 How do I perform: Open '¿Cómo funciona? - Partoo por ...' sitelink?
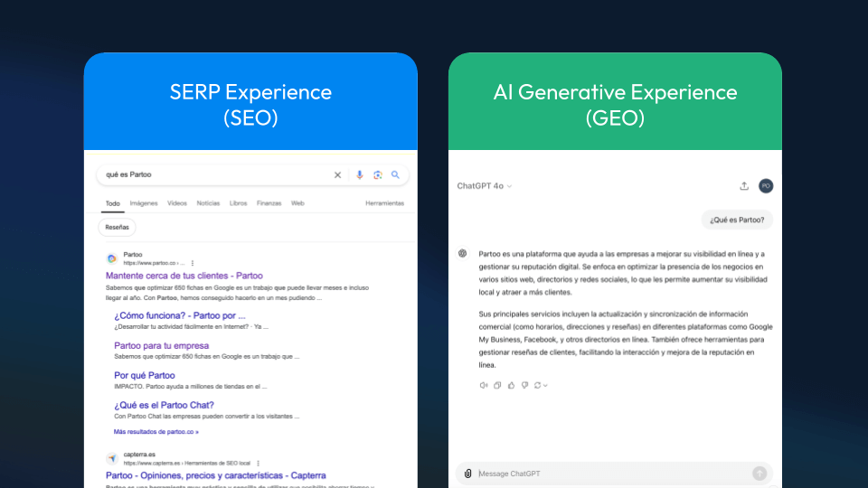click(x=180, y=316)
